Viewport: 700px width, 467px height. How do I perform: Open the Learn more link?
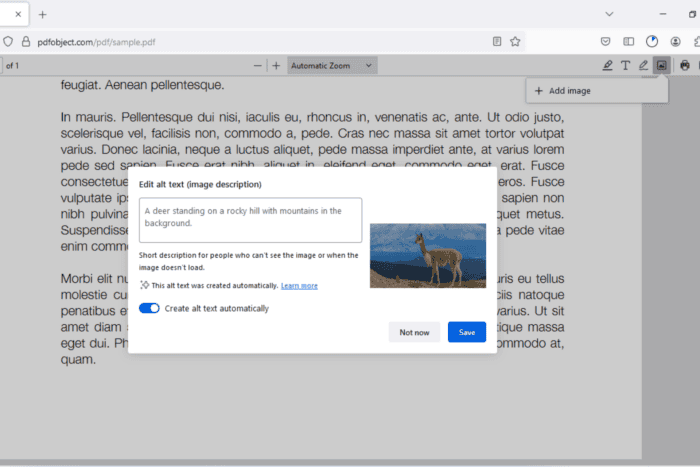299,286
